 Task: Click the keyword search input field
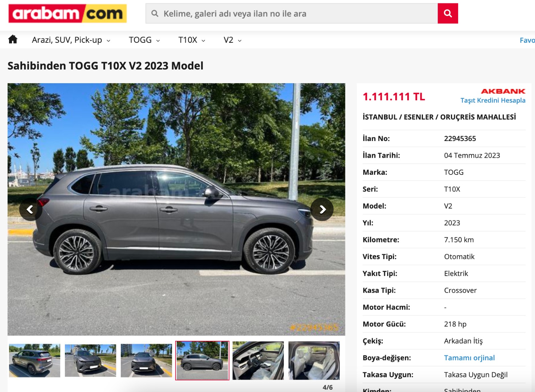click(x=292, y=13)
